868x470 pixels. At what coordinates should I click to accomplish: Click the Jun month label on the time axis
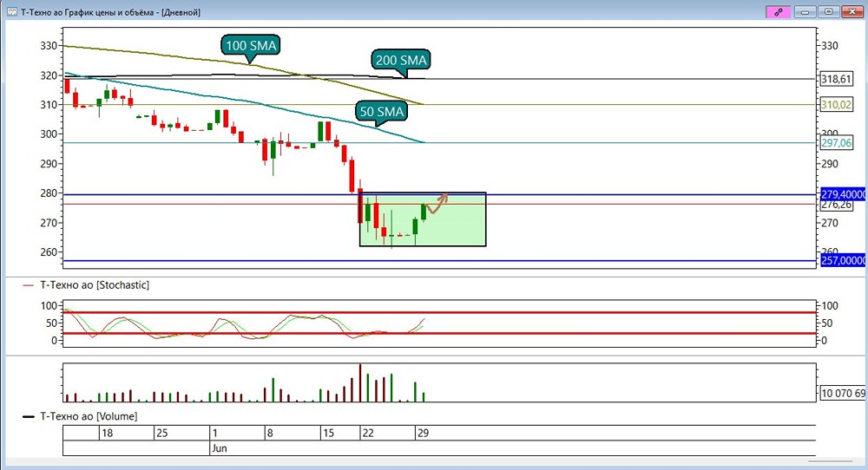(220, 447)
